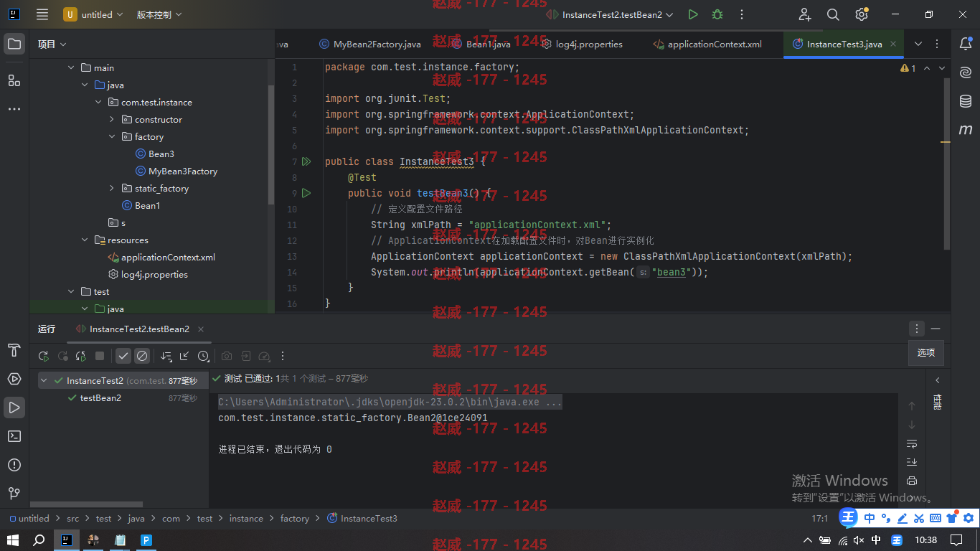Collapse the main folder in tree

71,67
